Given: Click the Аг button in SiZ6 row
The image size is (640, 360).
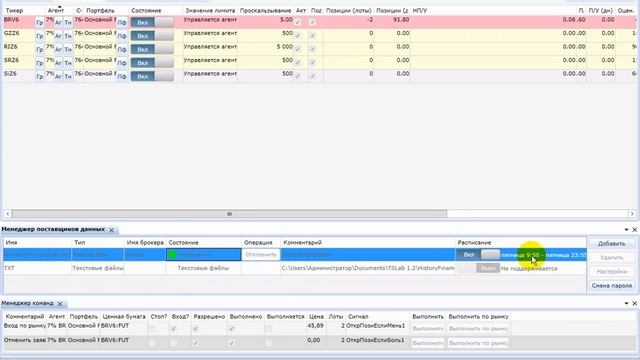Looking at the screenshot, I should (x=58, y=76).
